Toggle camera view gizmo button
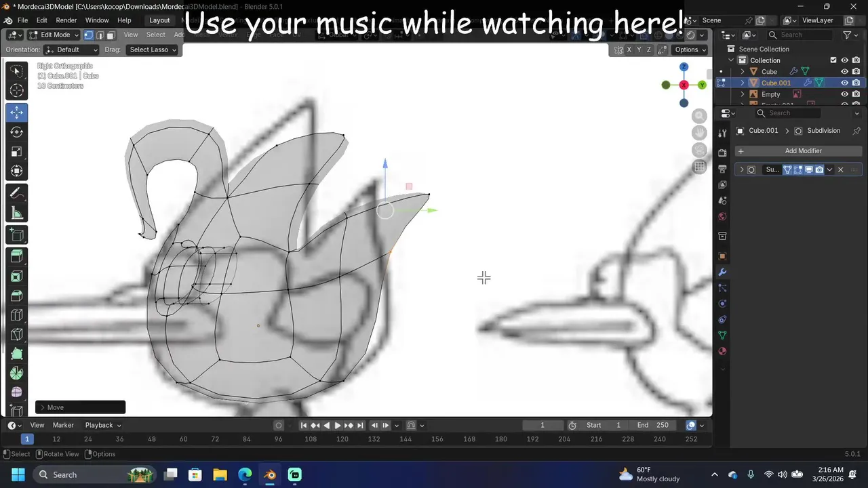This screenshot has width=868, height=488. point(699,150)
